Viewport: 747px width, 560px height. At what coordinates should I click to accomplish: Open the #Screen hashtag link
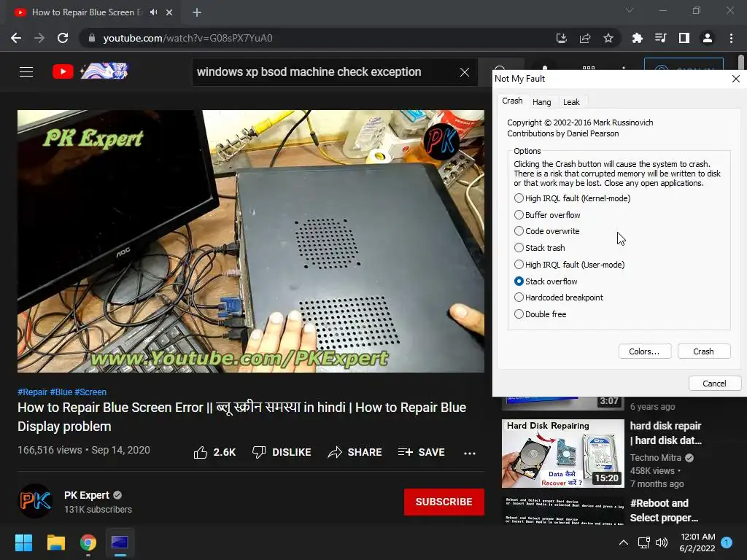pos(90,392)
